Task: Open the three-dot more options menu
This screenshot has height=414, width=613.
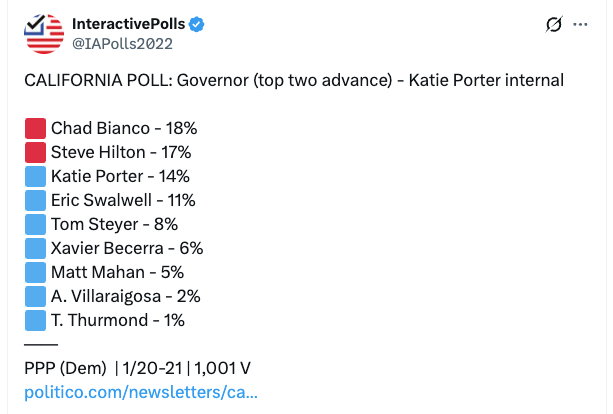Action: click(580, 23)
